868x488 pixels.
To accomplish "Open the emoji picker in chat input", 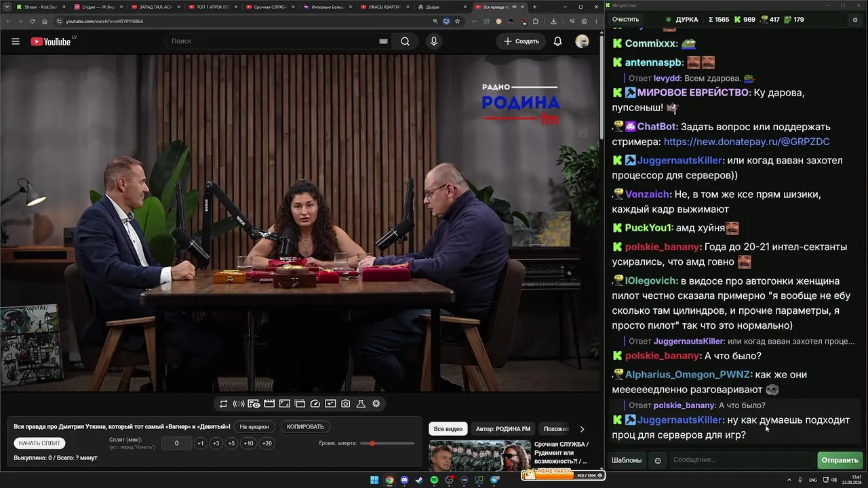I will pos(658,460).
